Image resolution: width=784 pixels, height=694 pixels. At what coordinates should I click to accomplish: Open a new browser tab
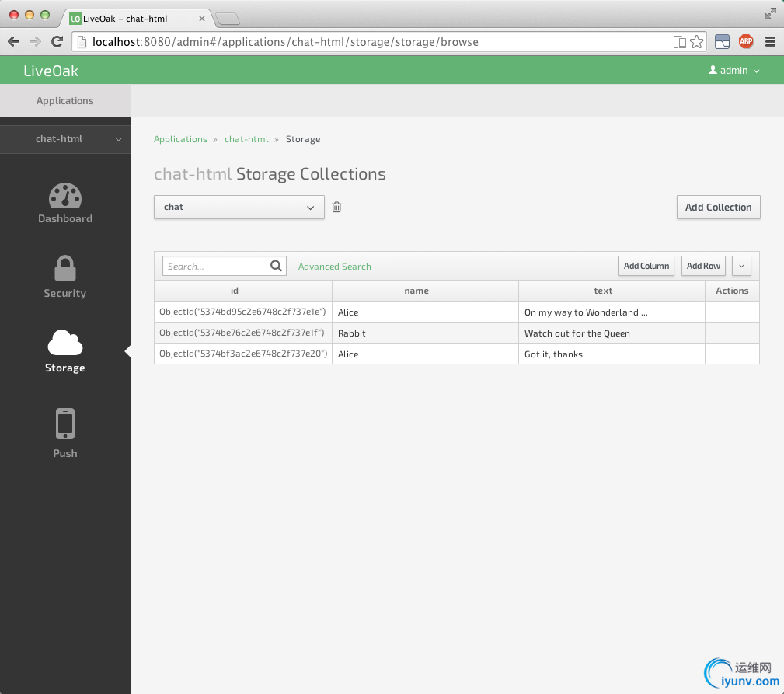(x=228, y=19)
